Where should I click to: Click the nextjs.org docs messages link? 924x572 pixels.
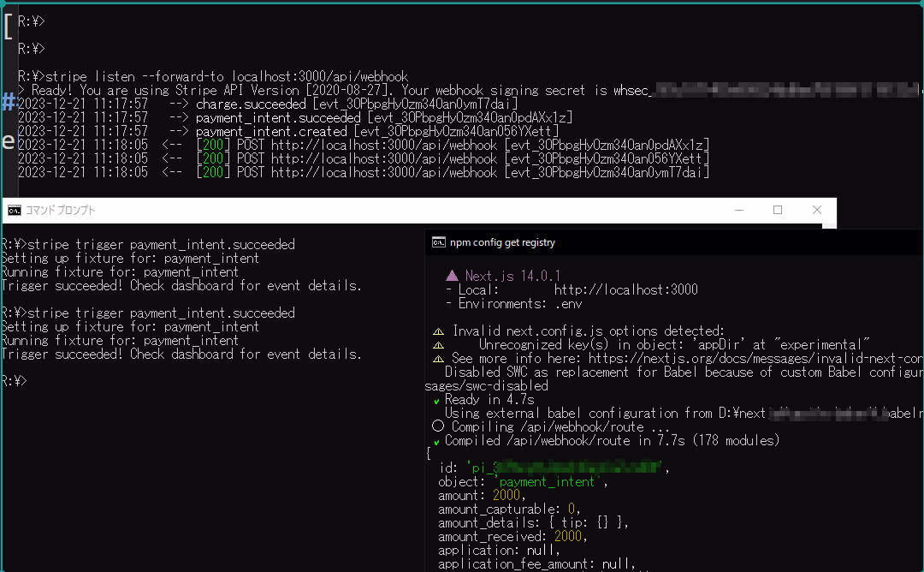755,359
